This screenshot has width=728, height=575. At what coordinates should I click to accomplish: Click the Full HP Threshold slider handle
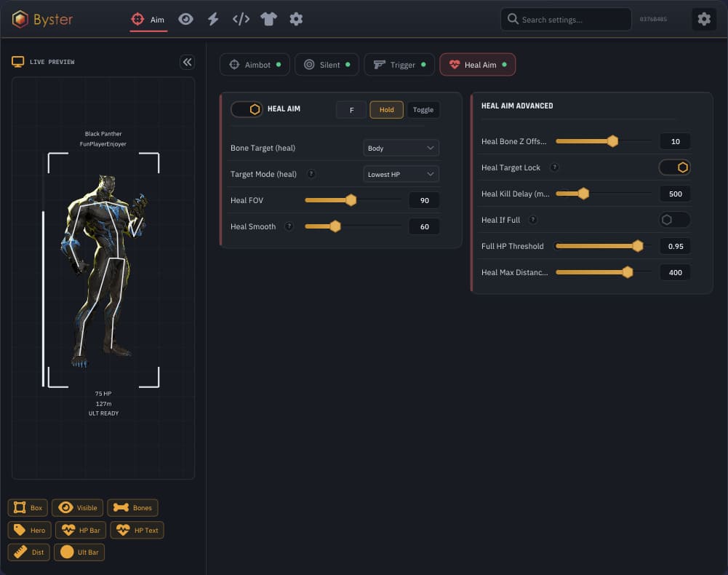point(638,246)
